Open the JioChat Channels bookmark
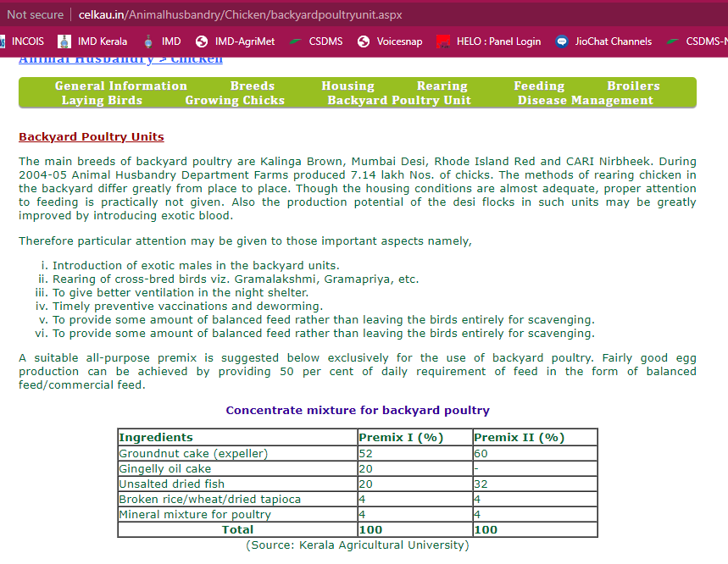The image size is (728, 564). pos(603,41)
